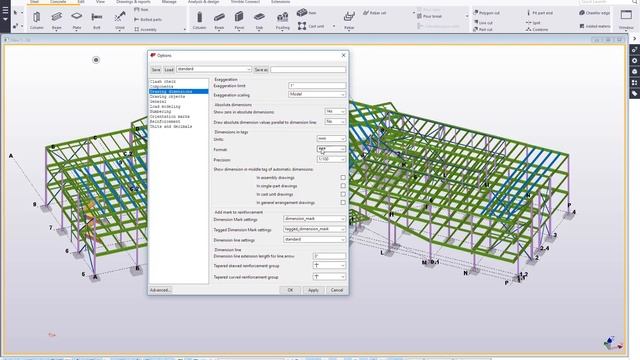Click the Split tool icon
The image size is (640, 360).
(529, 23)
